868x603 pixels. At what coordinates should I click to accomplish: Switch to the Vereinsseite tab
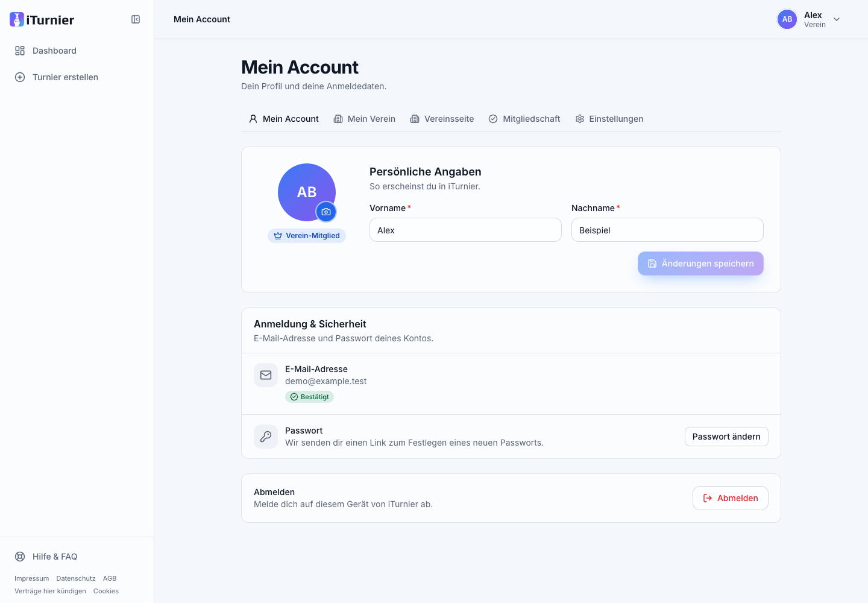click(442, 119)
